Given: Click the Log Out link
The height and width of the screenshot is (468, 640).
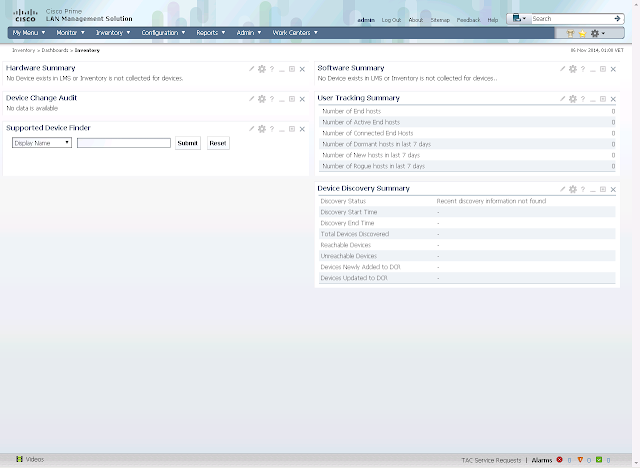Looking at the screenshot, I should pos(391,20).
